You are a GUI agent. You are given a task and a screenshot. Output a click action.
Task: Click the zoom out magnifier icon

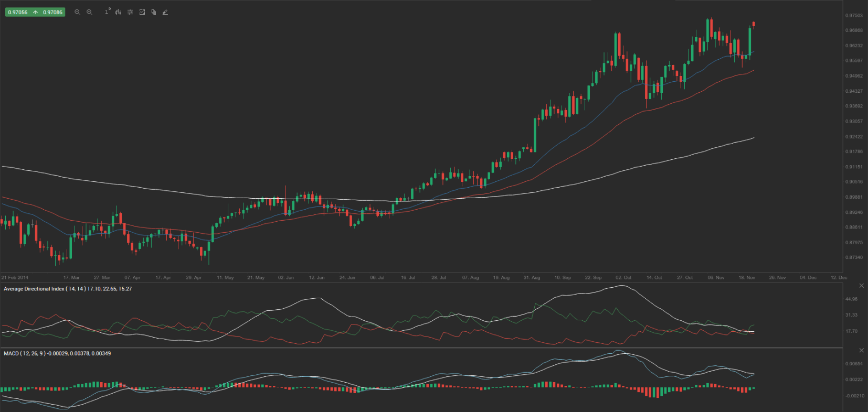coord(77,12)
